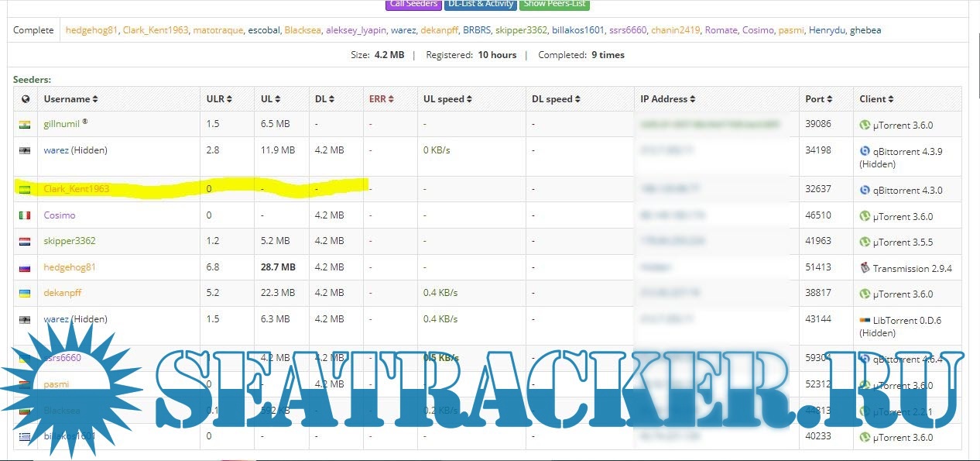Click the green Show Peers-List button
Image resolution: width=980 pixels, height=461 pixels.
tap(554, 4)
